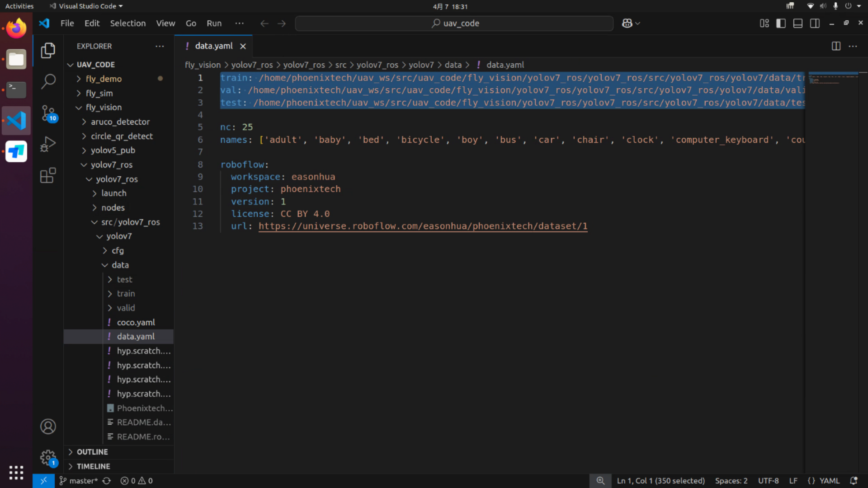
Task: Click the zoom icon in status bar
Action: [600, 481]
